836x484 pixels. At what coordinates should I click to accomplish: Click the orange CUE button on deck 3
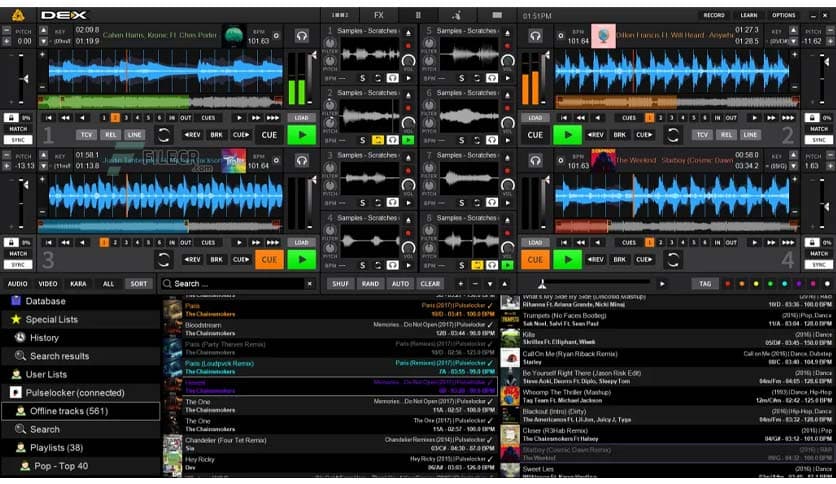(x=269, y=260)
